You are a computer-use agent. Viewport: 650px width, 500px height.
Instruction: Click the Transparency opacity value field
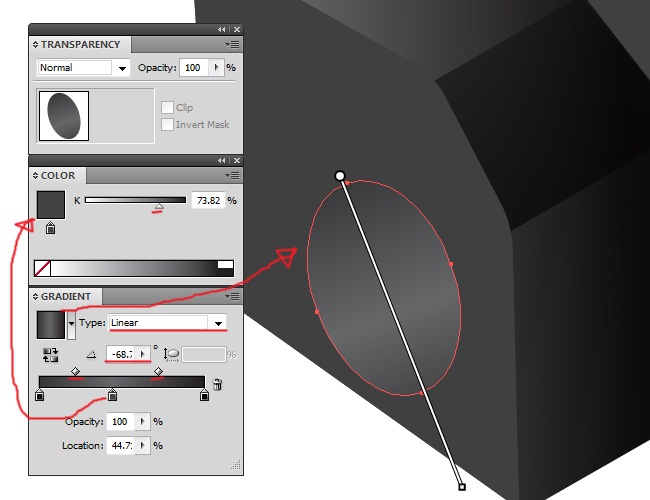(x=194, y=68)
